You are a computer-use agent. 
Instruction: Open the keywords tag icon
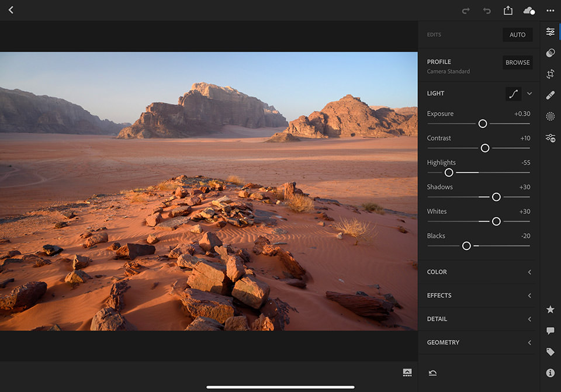550,352
